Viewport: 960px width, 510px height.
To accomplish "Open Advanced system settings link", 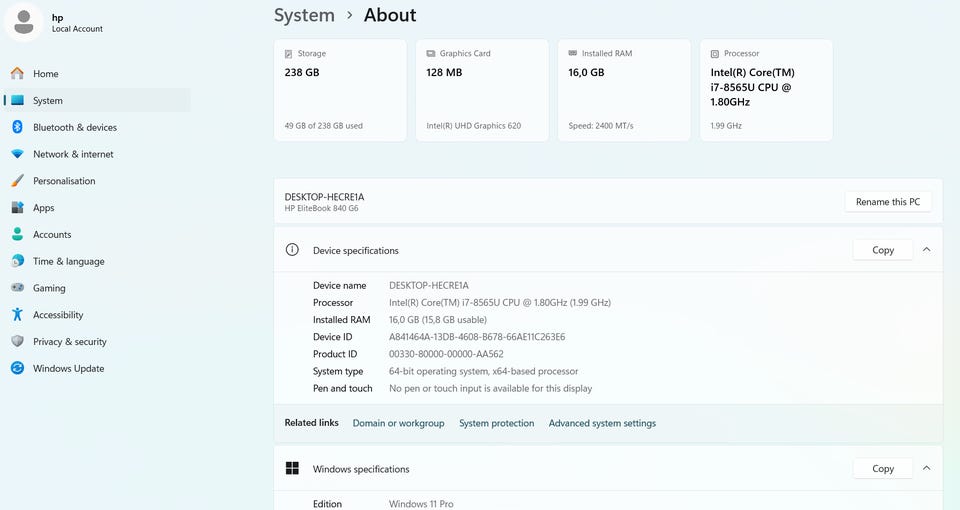I will coord(602,423).
